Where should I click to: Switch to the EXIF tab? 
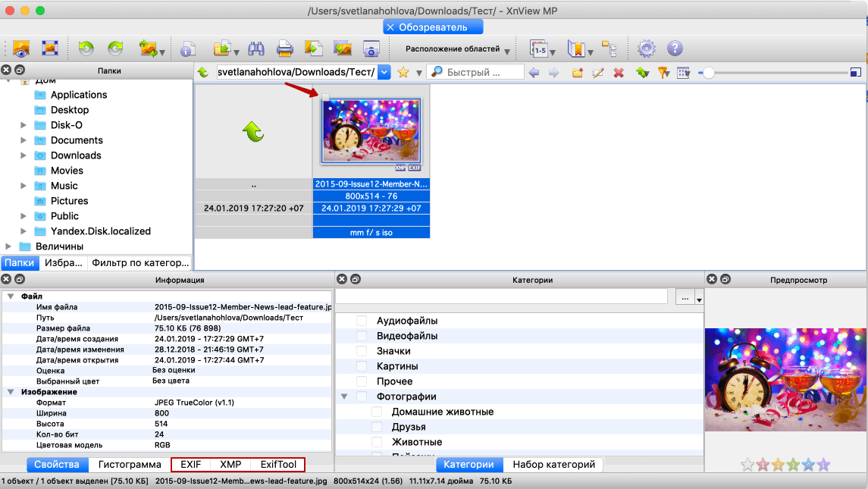tap(191, 465)
